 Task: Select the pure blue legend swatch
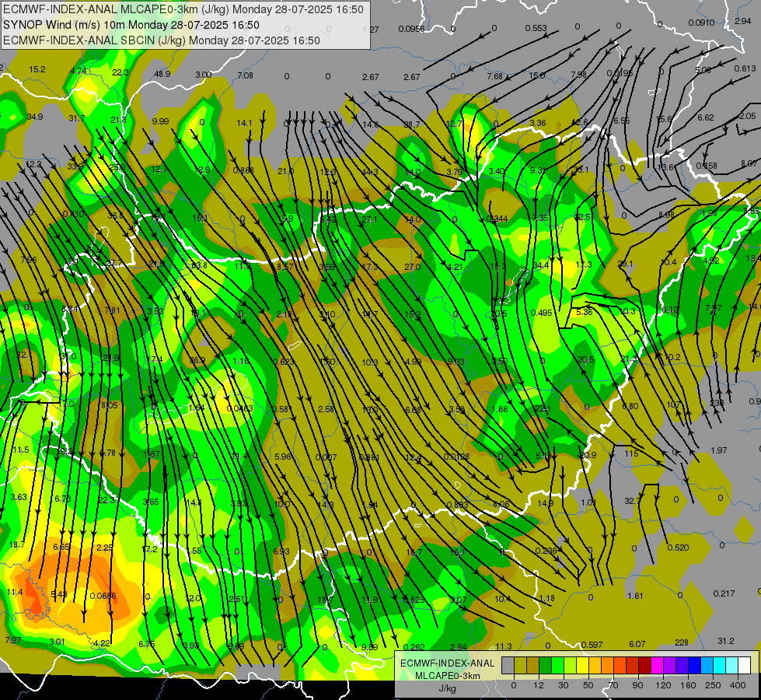tap(695, 665)
